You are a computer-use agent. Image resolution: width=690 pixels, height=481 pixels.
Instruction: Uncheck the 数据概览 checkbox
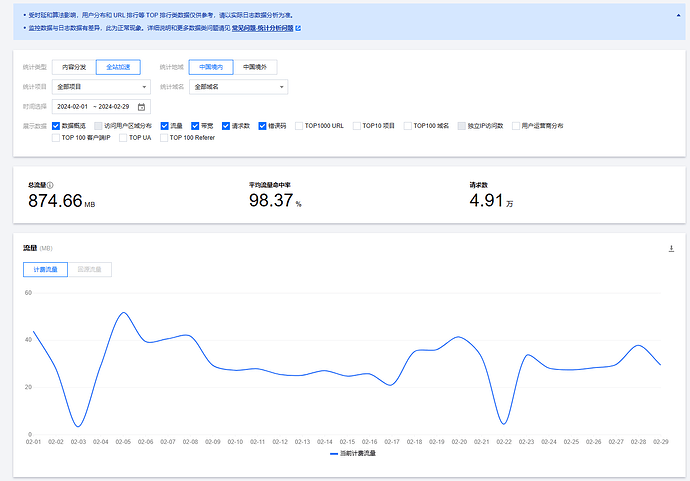click(x=56, y=126)
